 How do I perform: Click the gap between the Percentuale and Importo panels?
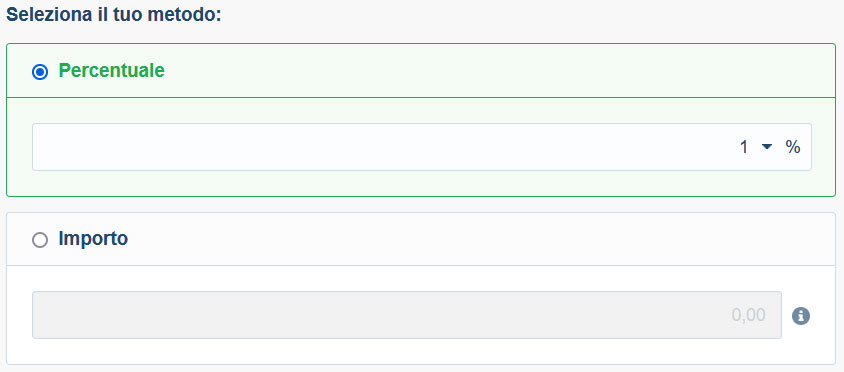(421, 205)
